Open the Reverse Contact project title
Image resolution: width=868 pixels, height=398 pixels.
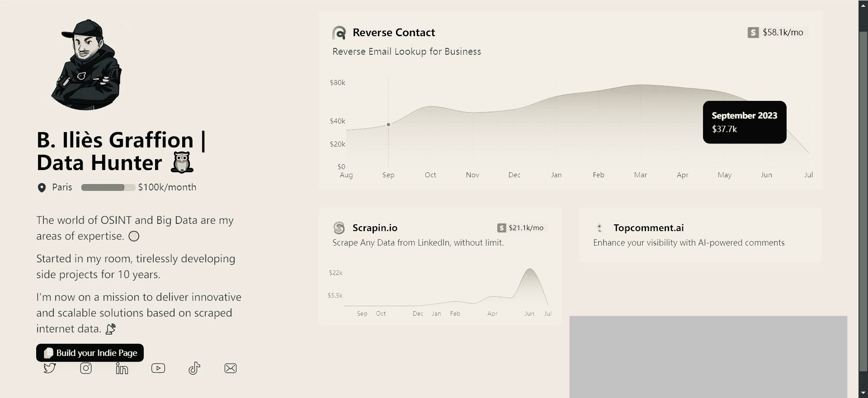[x=393, y=33]
